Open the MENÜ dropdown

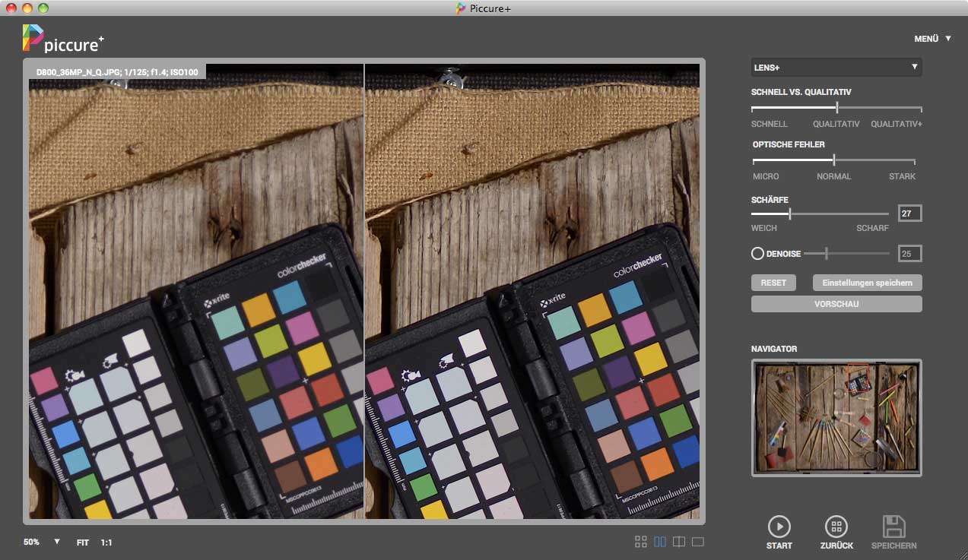[x=932, y=39]
